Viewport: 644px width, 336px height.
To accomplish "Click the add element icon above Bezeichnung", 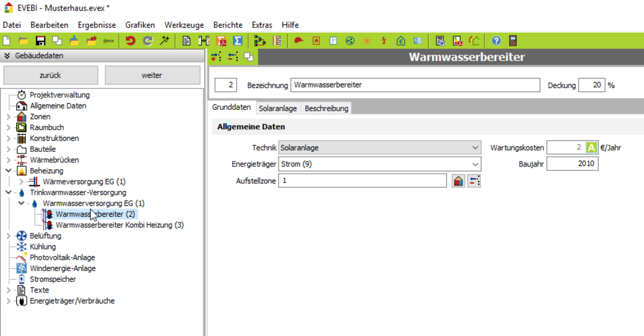I will 216,57.
